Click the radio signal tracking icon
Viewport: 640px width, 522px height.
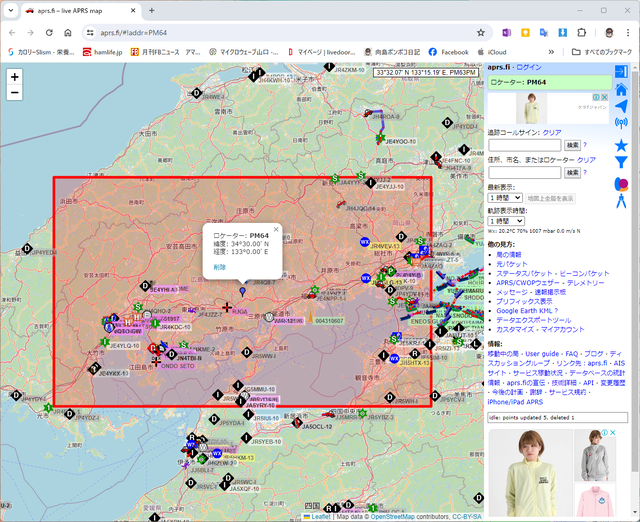point(621,124)
